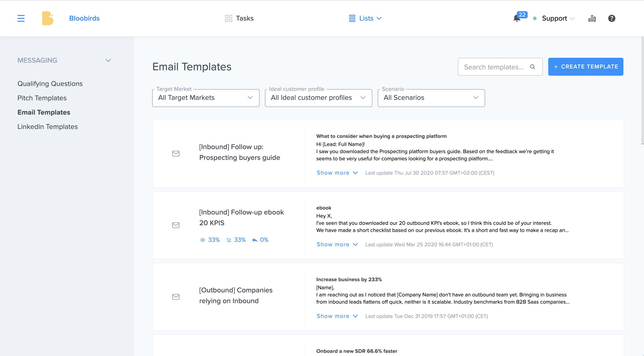
Task: Click the Bloobirds logo icon
Action: (x=48, y=18)
